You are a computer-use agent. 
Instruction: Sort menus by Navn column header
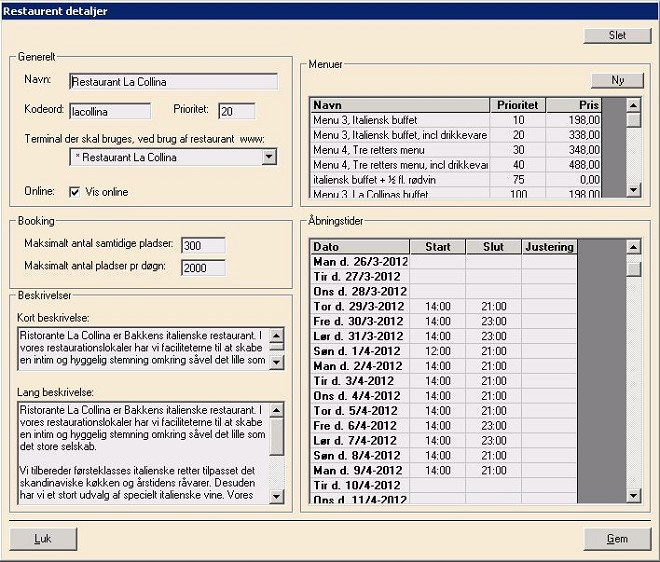(400, 105)
